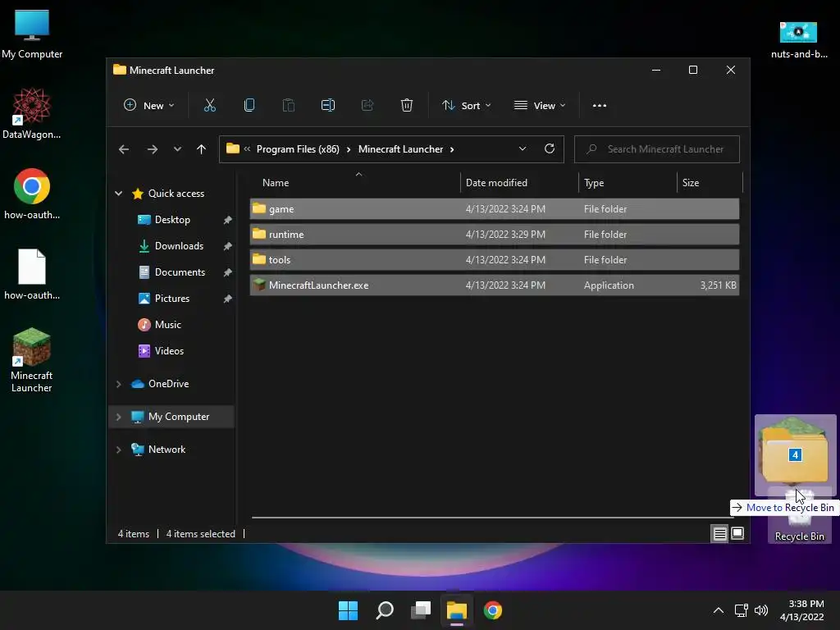Open Music in navigation pane

coord(167,325)
